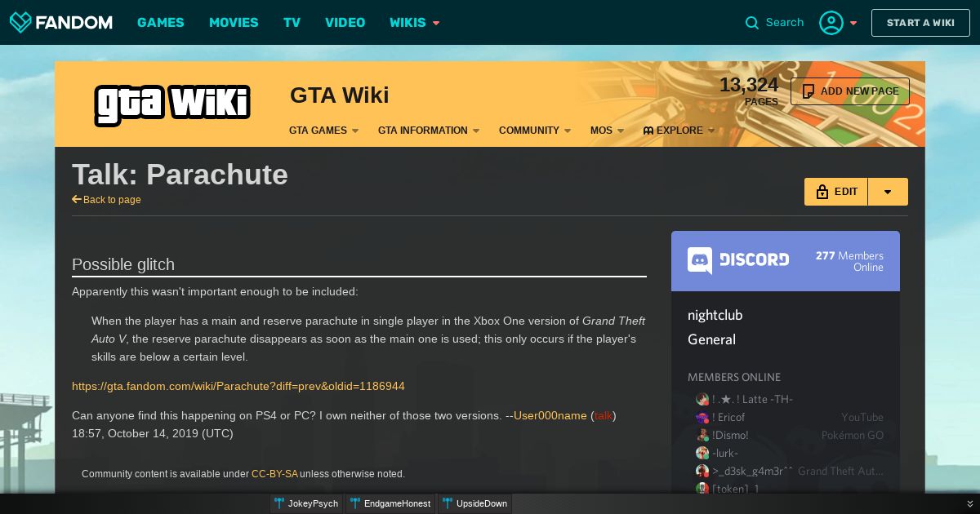Click the Add New Page document icon

pos(808,91)
